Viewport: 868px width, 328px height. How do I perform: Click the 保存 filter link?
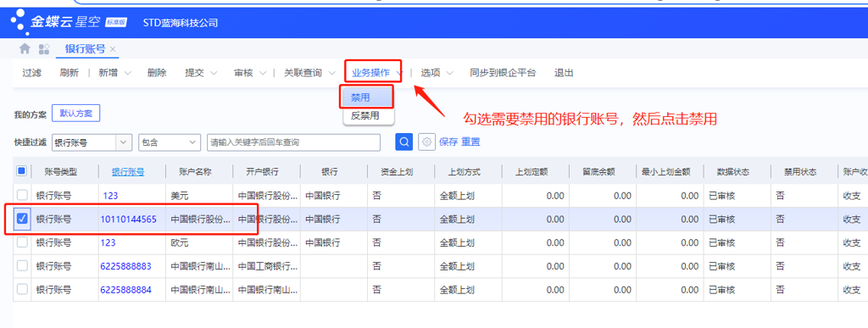(x=448, y=142)
